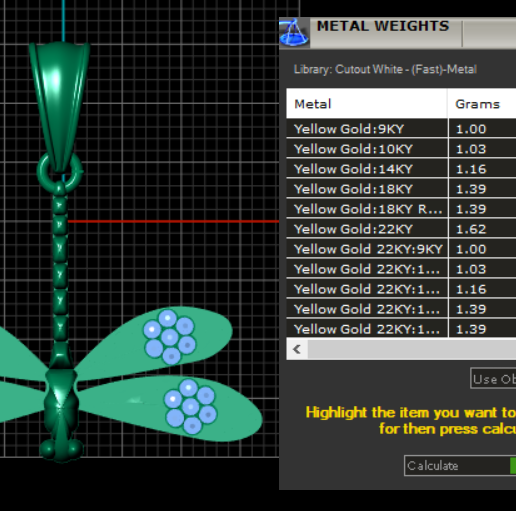Image resolution: width=516 pixels, height=511 pixels.
Task: Select the dragonfly pendant bail
Action: (59, 107)
